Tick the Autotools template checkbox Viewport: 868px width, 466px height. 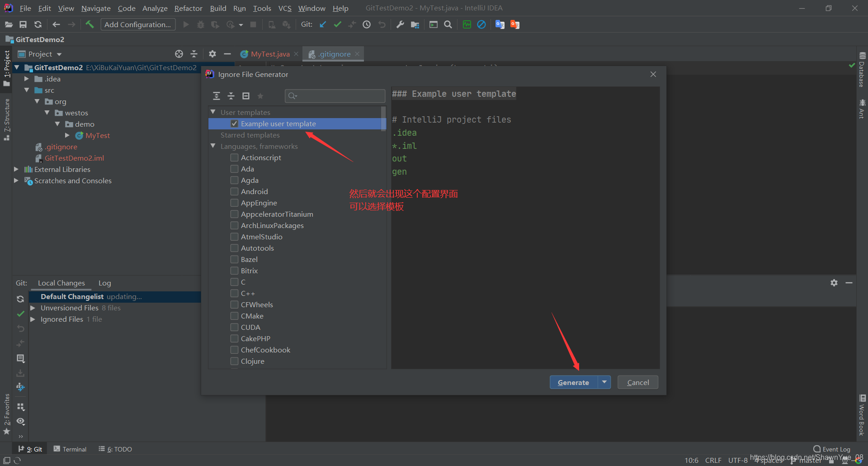point(234,248)
